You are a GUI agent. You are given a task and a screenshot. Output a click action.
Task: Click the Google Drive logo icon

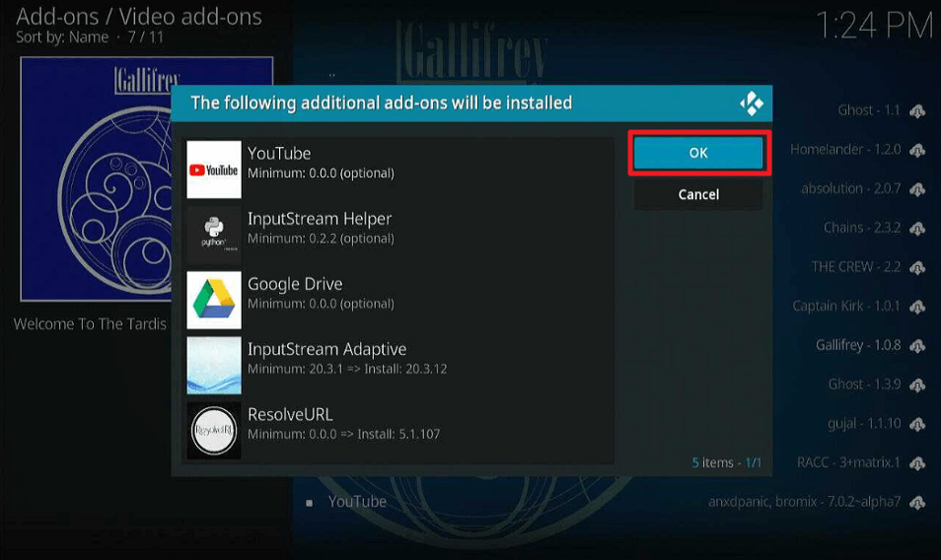[x=214, y=300]
